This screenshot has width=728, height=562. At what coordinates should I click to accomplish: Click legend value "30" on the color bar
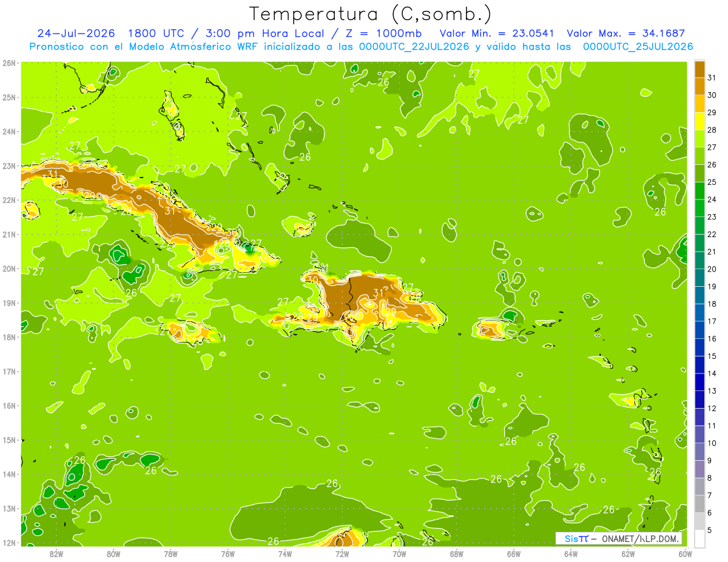click(x=712, y=95)
